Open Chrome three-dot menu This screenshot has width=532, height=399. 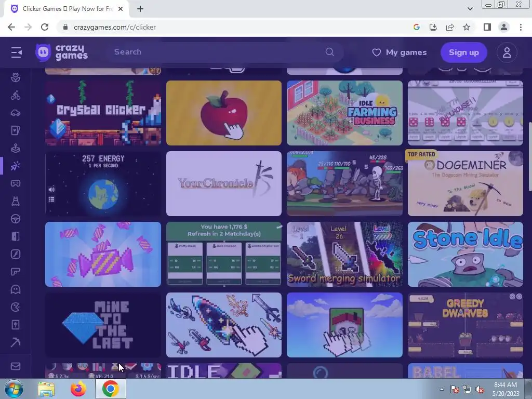[x=521, y=27]
